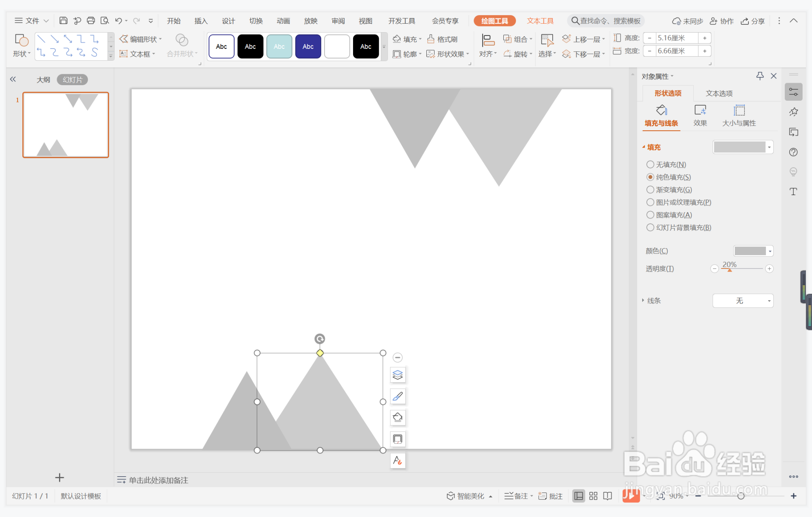The image size is (812, 517).
Task: Open the Rotate (旋转) dropdown
Action: pyautogui.click(x=518, y=54)
